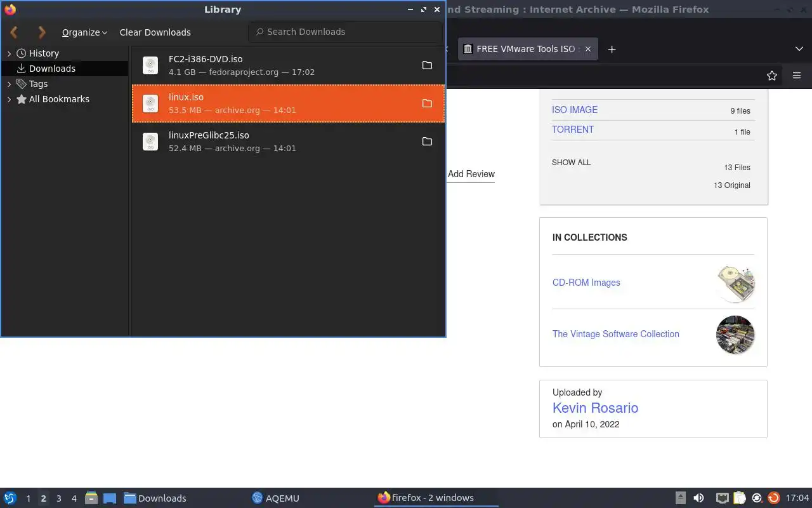
Task: Open the taskbar application menu launcher
Action: tap(10, 498)
